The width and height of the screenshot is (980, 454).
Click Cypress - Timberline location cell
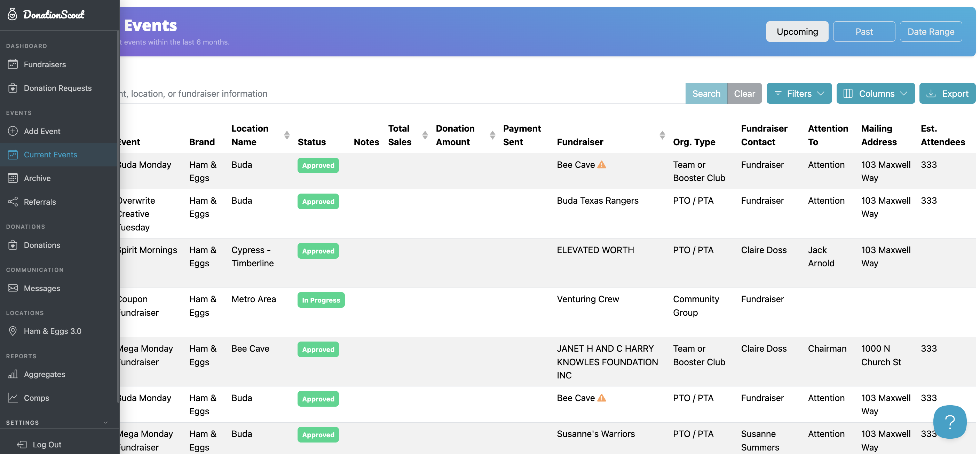click(253, 257)
